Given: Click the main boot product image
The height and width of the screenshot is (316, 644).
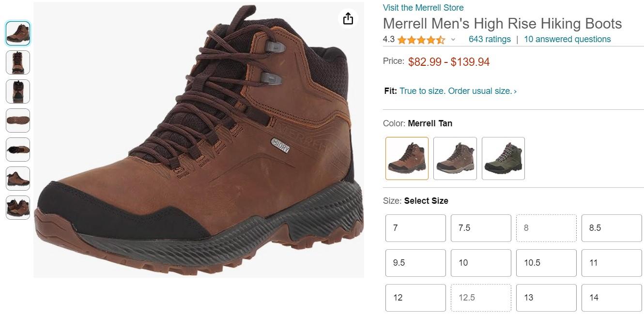Looking at the screenshot, I should click(x=199, y=140).
